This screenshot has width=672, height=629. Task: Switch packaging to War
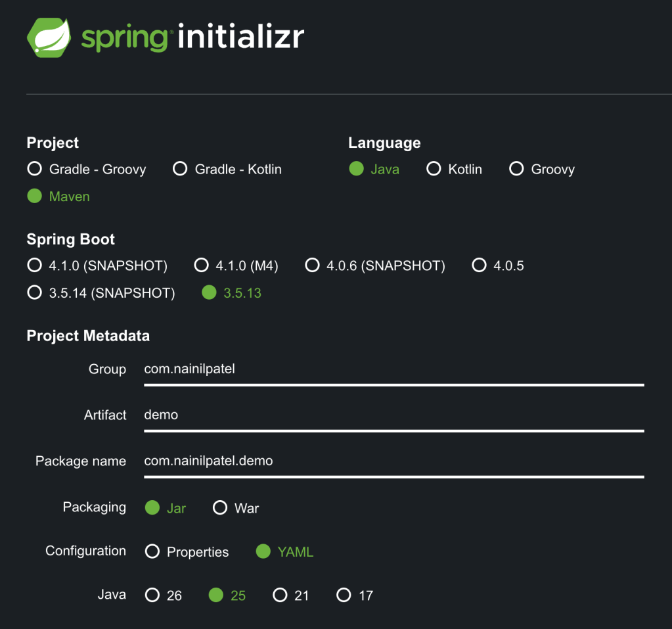[220, 508]
